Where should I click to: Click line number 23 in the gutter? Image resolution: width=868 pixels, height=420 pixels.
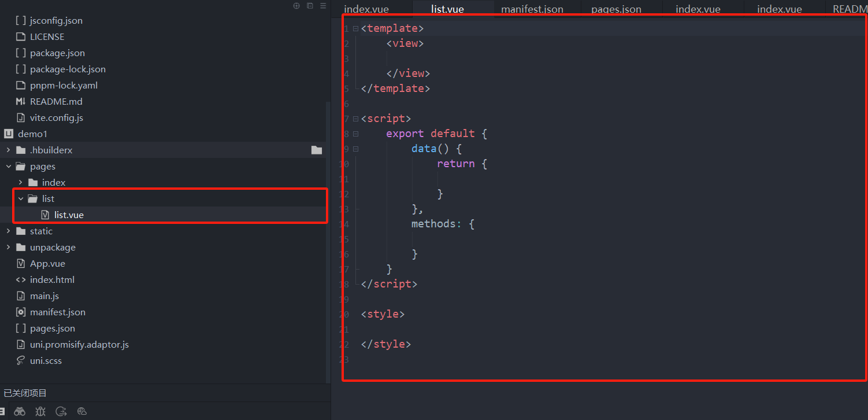[x=346, y=359]
